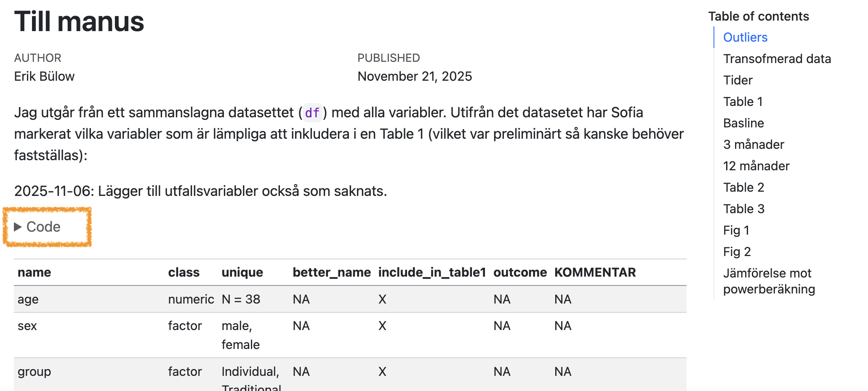868x391 pixels.
Task: Jump to Fig 1 section
Action: tap(736, 230)
